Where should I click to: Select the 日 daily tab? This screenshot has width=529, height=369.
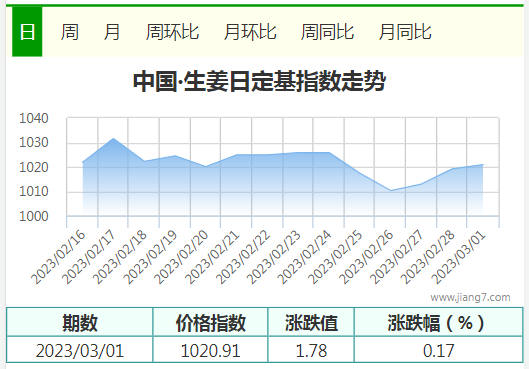[x=27, y=32]
